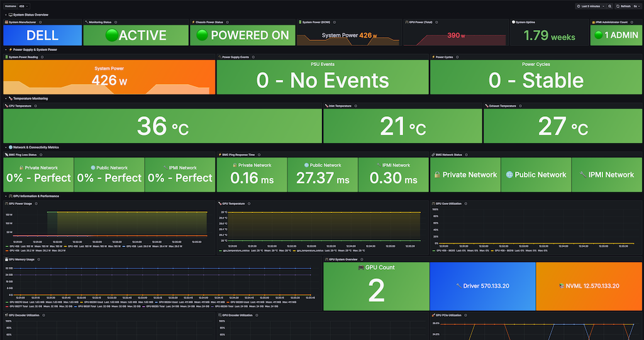
Task: Click the POWERED ON chassis status tile
Action: 243,35
